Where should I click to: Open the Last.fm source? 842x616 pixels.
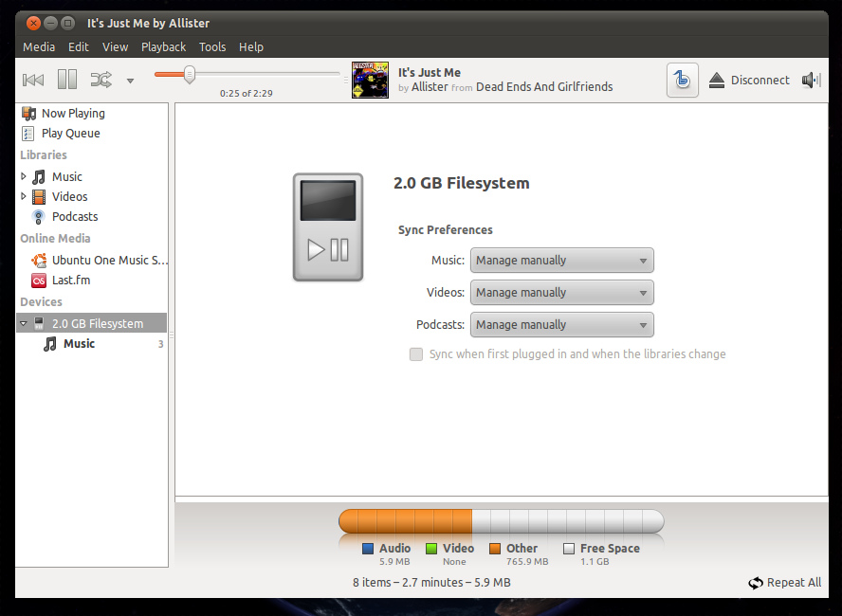pyautogui.click(x=71, y=281)
